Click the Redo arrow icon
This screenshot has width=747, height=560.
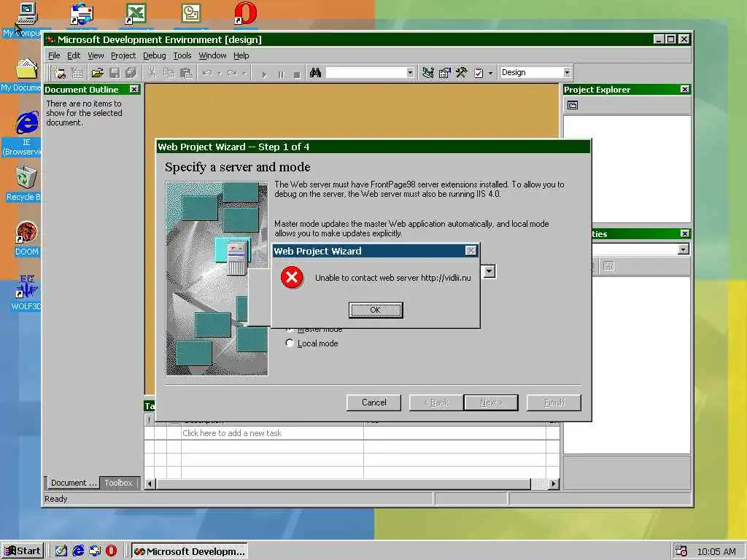point(233,73)
